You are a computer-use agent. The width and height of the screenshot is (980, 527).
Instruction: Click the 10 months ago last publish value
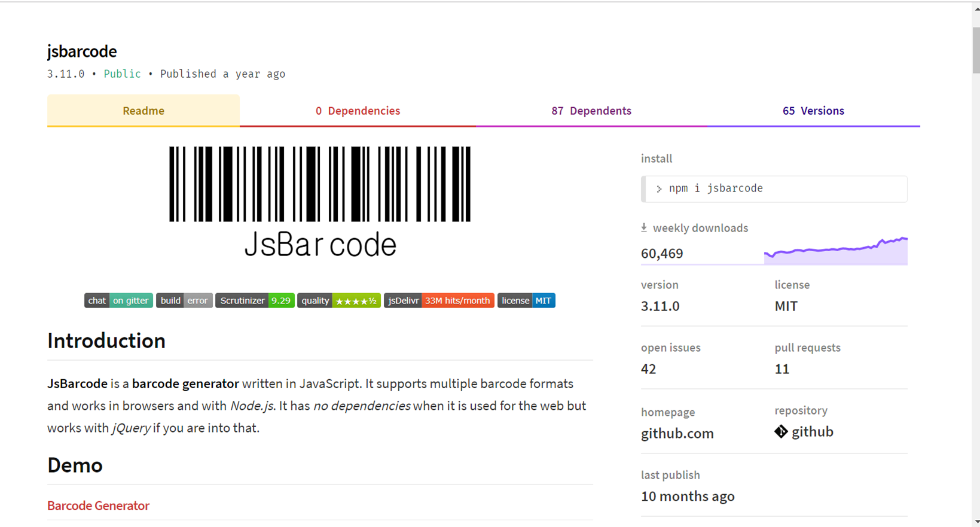coord(688,496)
